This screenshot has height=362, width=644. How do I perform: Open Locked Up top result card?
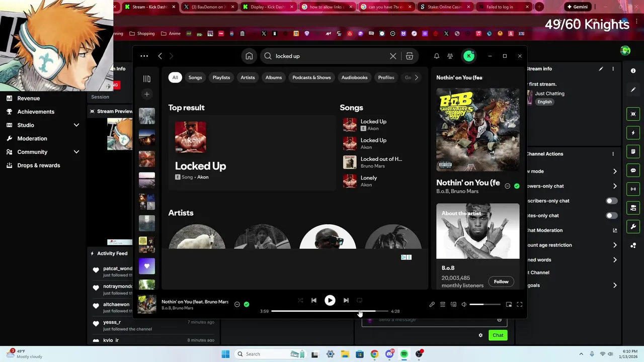pyautogui.click(x=252, y=153)
